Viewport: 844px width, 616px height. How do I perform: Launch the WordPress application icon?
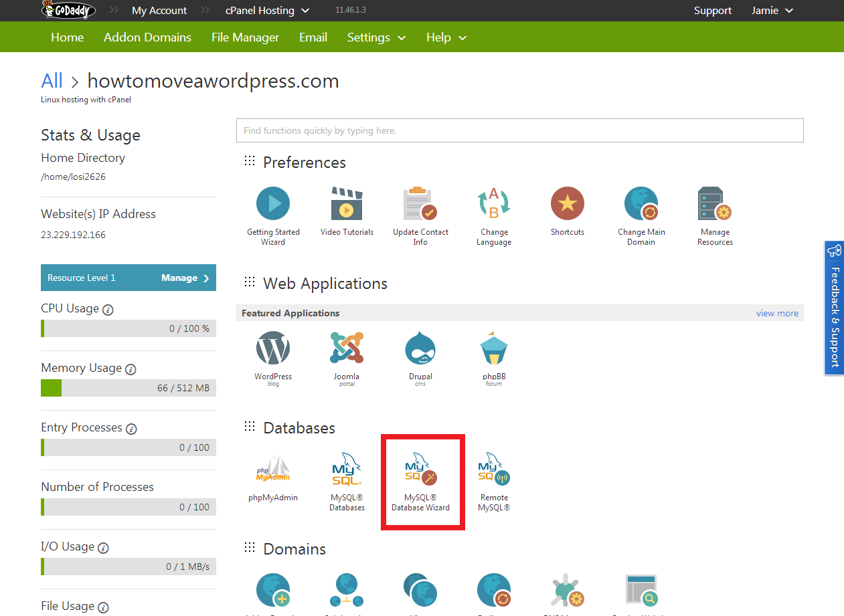pyautogui.click(x=273, y=348)
